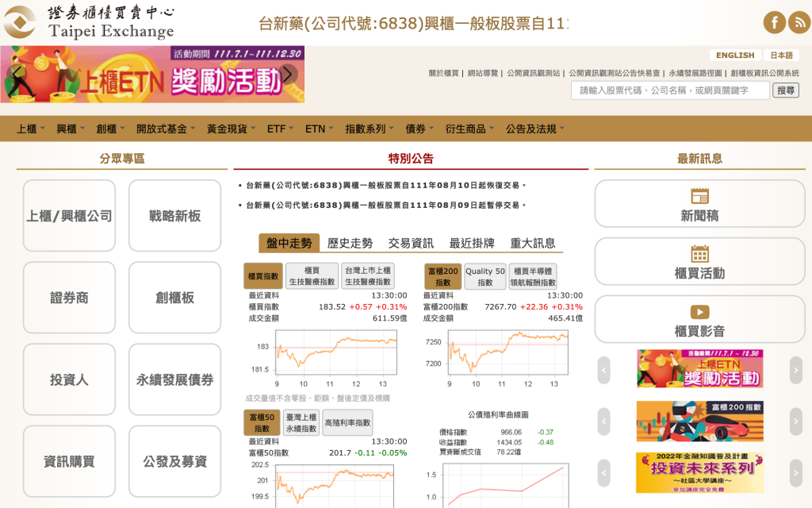The image size is (812, 508).
Task: Expand the 興櫃 menu
Action: 70,129
